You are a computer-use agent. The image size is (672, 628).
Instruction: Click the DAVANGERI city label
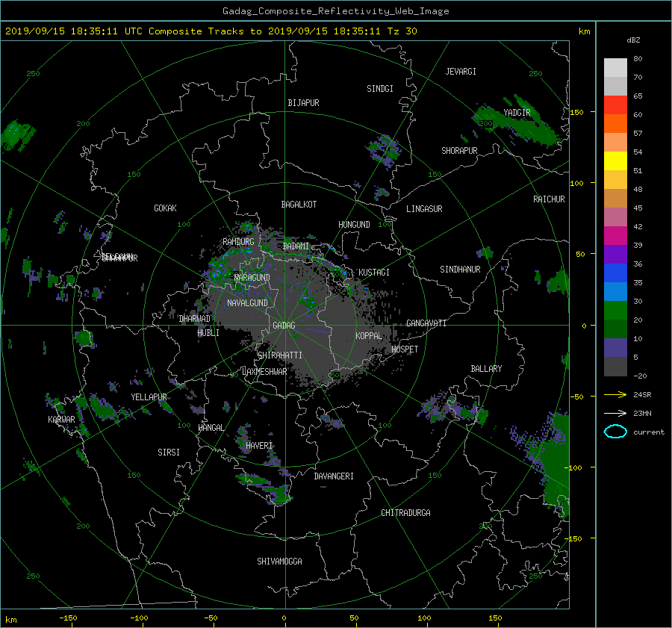[334, 476]
